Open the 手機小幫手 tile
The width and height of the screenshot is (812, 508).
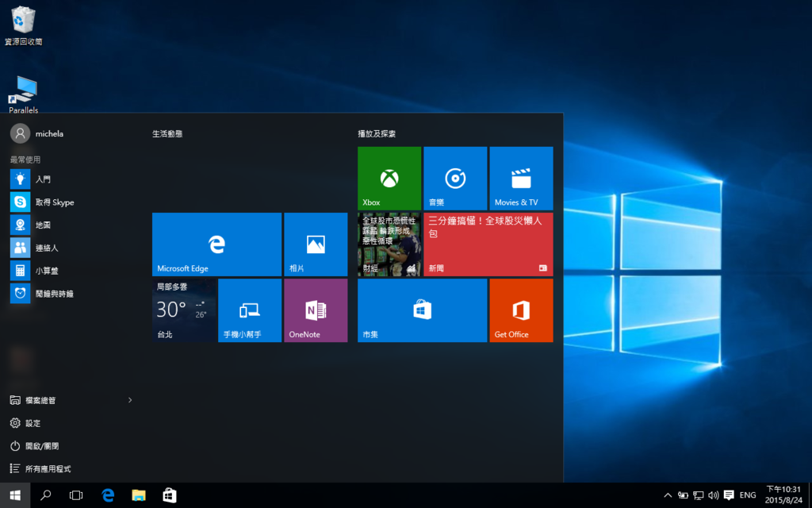[x=250, y=310]
